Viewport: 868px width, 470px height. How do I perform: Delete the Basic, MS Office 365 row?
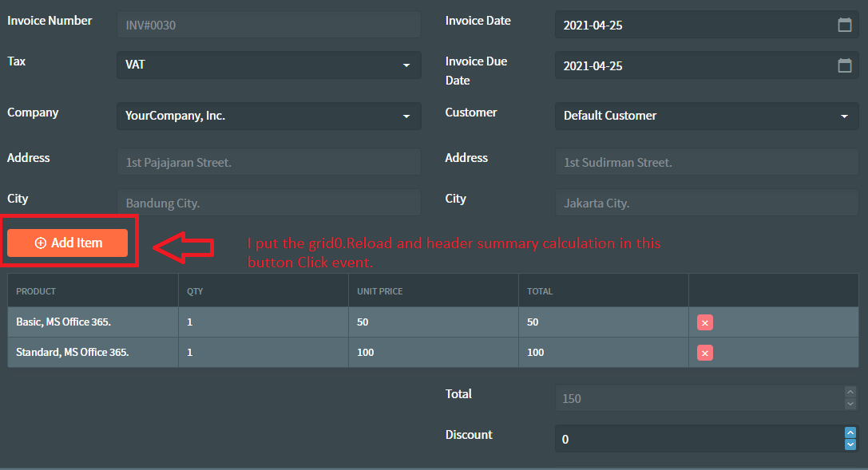[x=704, y=322]
